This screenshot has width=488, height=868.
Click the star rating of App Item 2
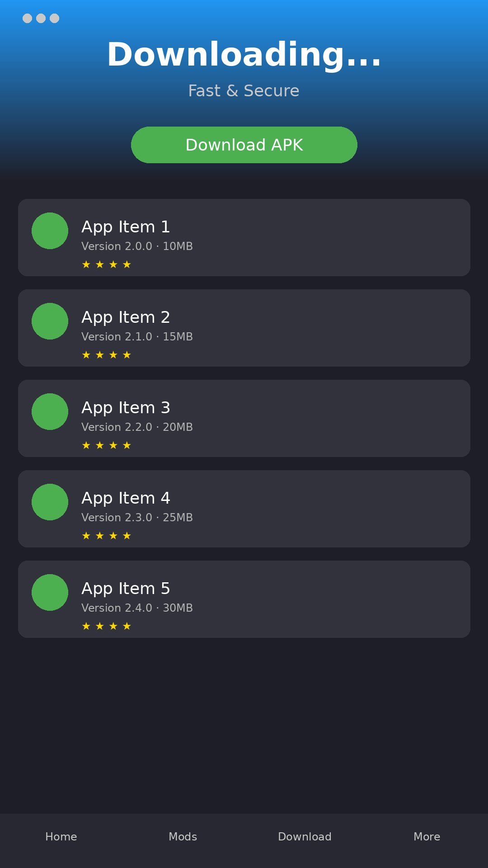(107, 355)
